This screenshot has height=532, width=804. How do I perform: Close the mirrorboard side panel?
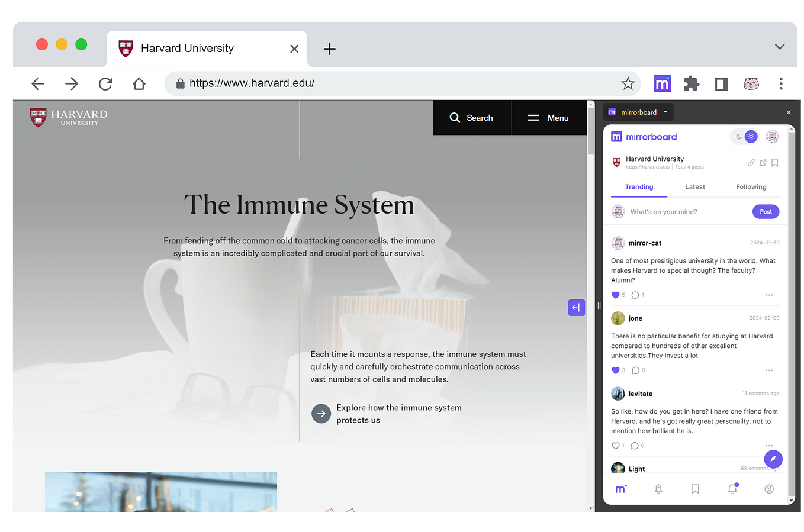click(789, 112)
